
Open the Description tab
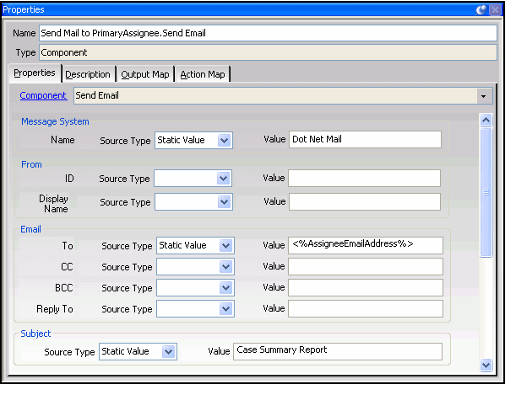point(88,74)
